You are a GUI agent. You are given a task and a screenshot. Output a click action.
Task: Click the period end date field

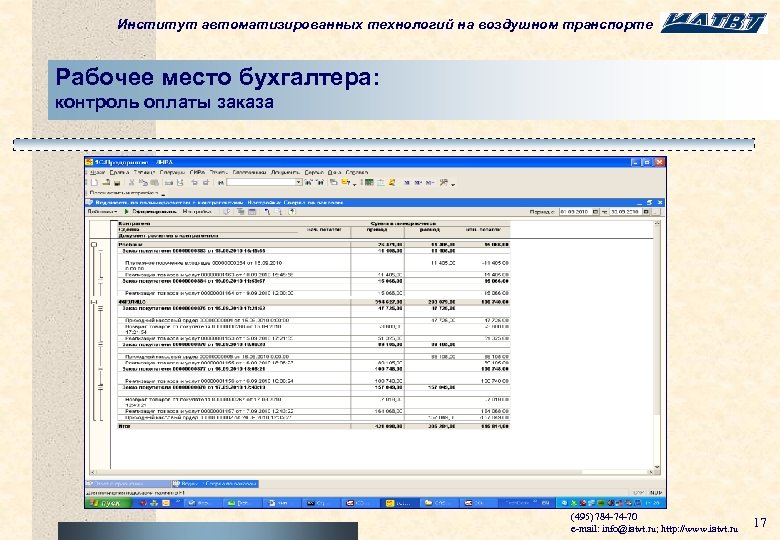(x=626, y=212)
